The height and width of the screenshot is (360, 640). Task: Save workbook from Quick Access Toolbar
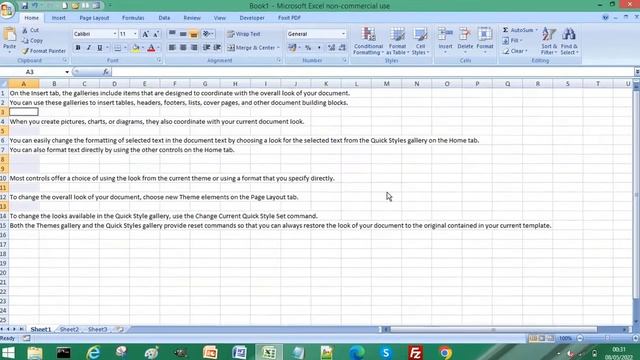(x=24, y=6)
